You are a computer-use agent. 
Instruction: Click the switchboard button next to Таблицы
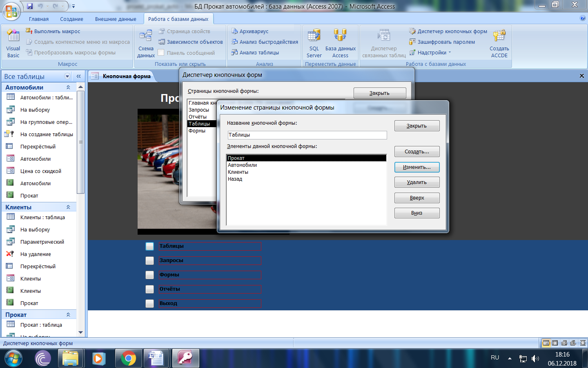(x=150, y=246)
